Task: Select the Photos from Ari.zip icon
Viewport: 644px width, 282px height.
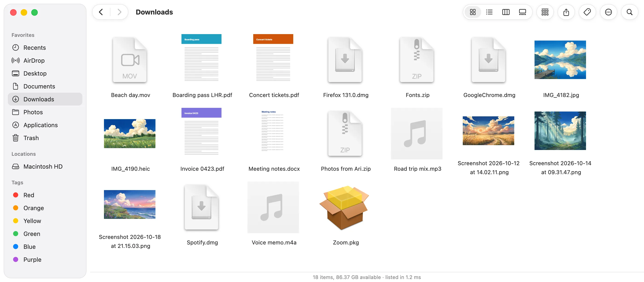Action: (x=345, y=133)
